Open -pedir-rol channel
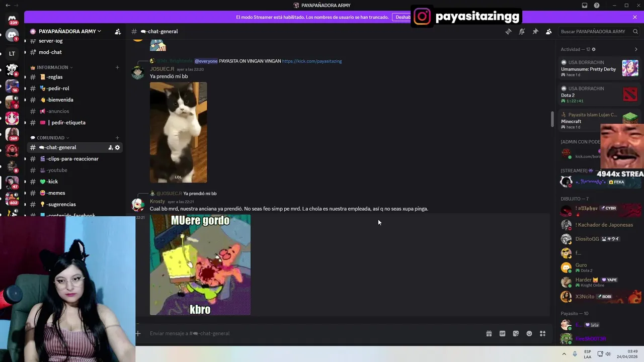The image size is (644, 362). pyautogui.click(x=74, y=88)
